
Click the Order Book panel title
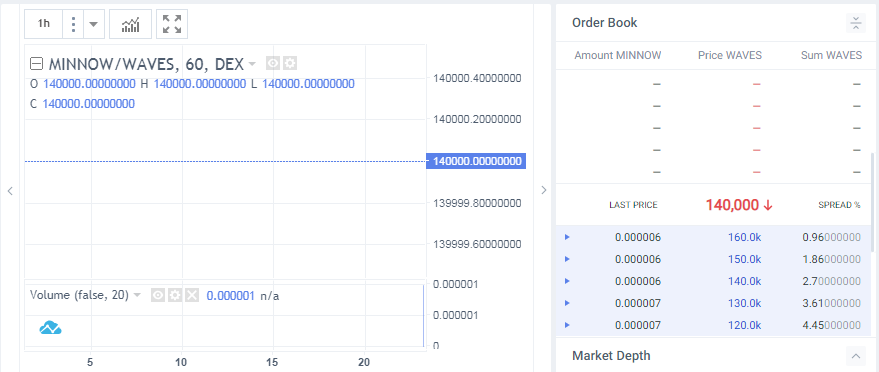(x=604, y=22)
